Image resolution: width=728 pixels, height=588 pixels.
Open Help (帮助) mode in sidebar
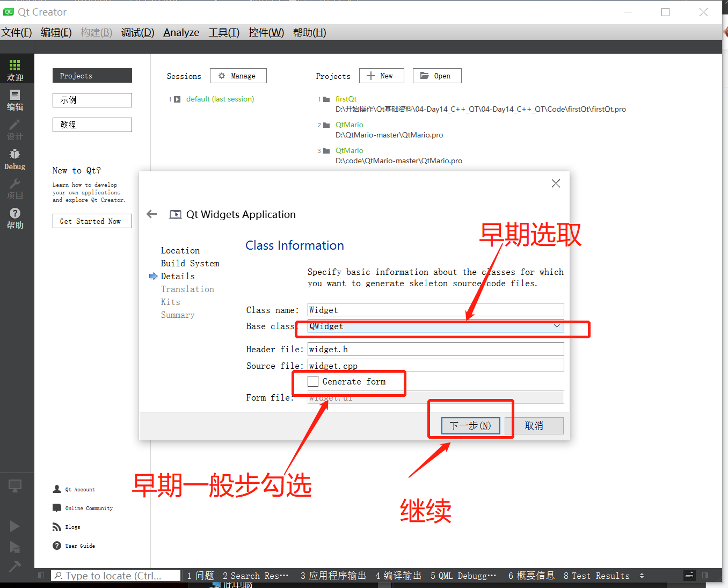(x=15, y=219)
